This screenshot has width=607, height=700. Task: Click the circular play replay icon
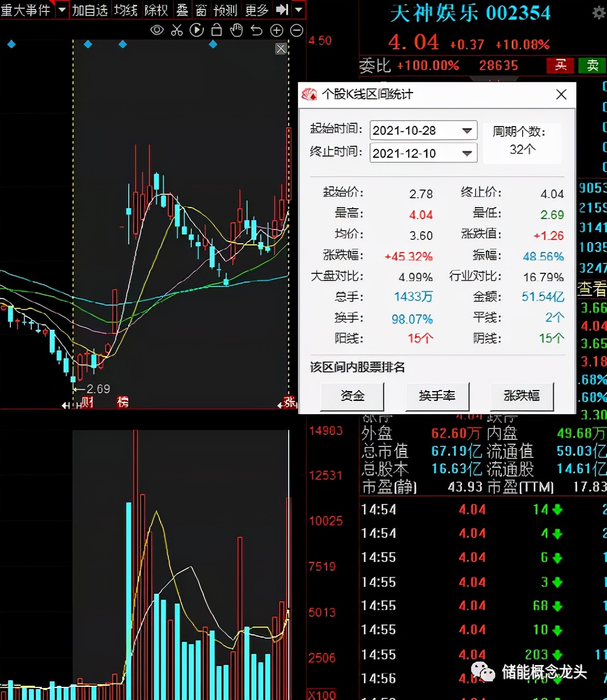pyautogui.click(x=197, y=30)
